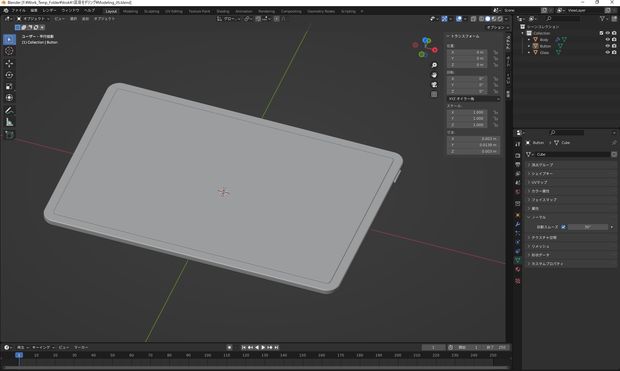620x371 pixels.
Task: Expand the UVマップ panel
Action: tap(571, 182)
